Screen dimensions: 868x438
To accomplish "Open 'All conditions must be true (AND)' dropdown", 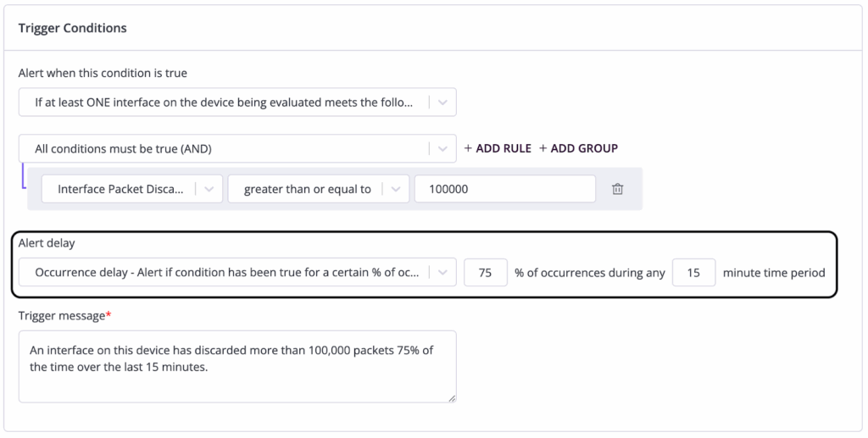I will tap(225, 149).
